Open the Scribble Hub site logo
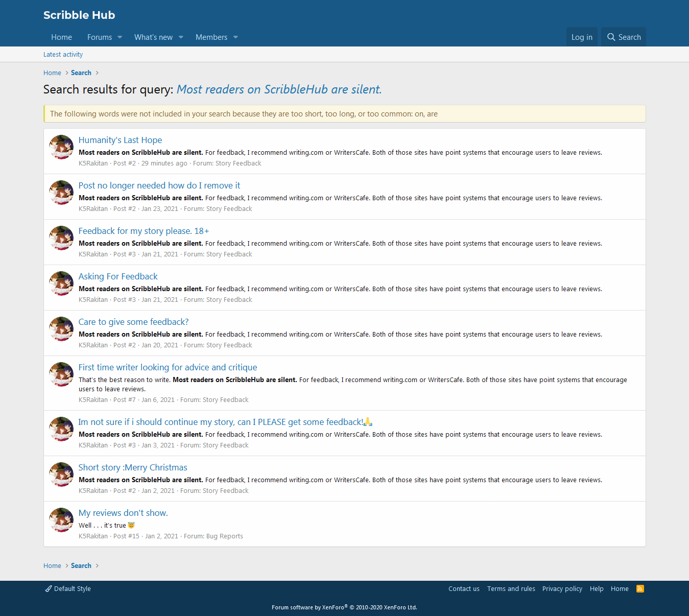Screen dimensions: 689x616 click(x=79, y=15)
